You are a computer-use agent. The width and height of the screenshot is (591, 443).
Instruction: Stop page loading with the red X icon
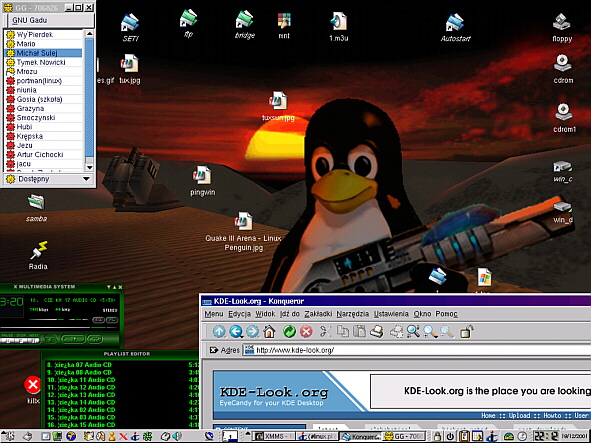point(306,331)
